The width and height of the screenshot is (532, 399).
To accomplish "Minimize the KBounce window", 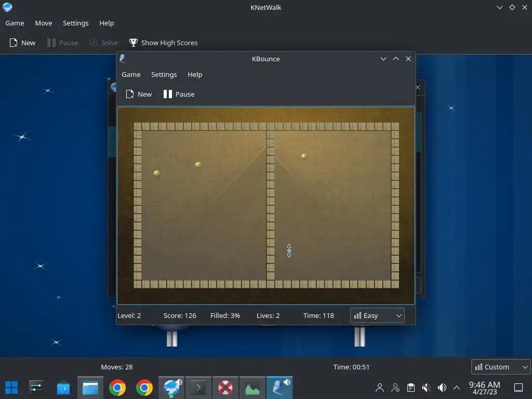I will click(383, 59).
